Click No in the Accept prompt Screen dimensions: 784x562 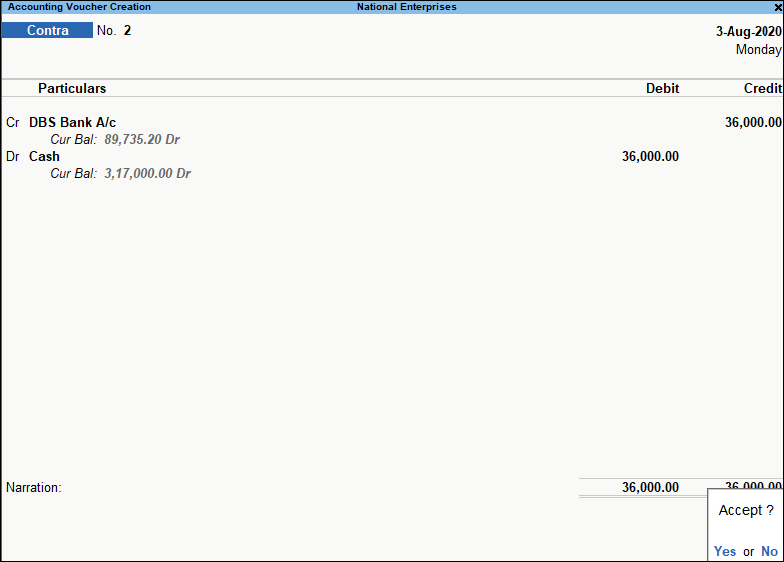click(770, 551)
